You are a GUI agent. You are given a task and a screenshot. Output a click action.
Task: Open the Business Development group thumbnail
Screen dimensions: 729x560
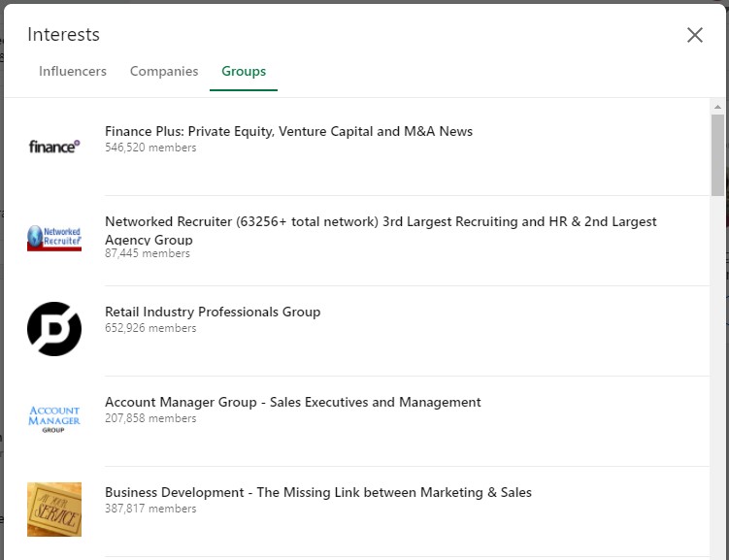(x=54, y=510)
